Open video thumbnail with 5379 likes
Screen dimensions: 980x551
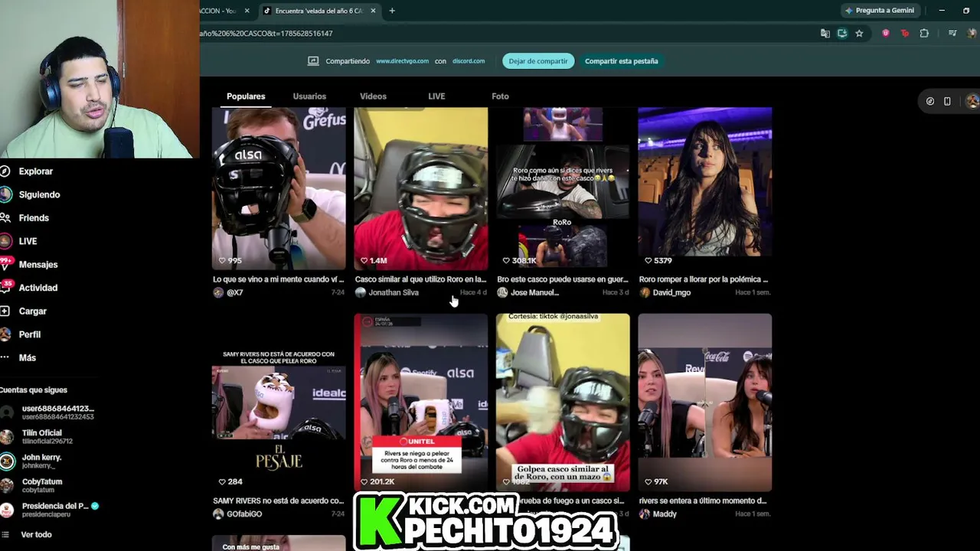pos(705,188)
